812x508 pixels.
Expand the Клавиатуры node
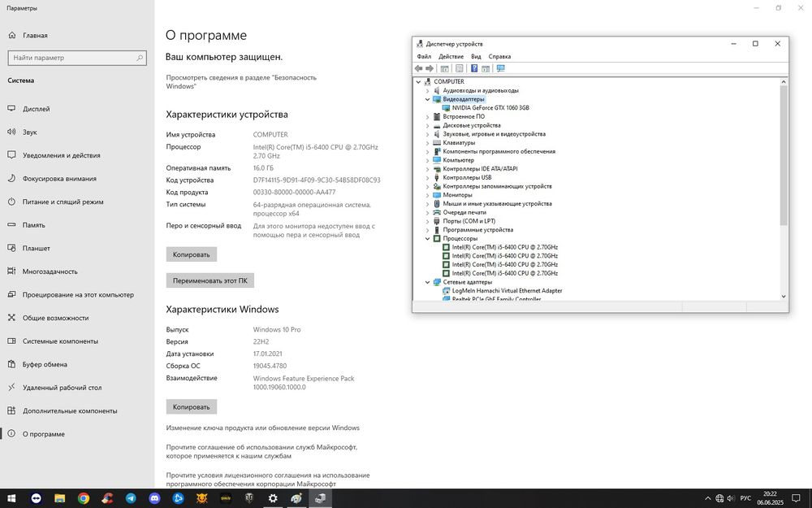pyautogui.click(x=428, y=142)
